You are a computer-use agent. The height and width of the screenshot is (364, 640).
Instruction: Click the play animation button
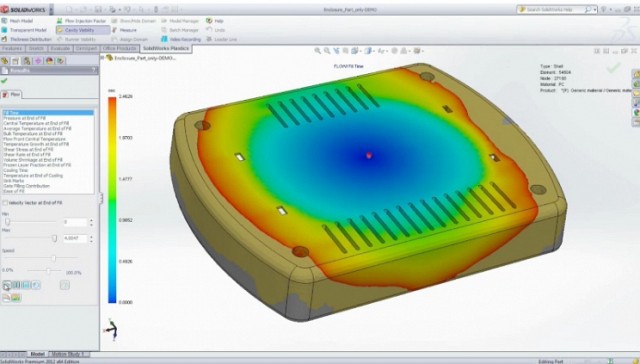7,285
